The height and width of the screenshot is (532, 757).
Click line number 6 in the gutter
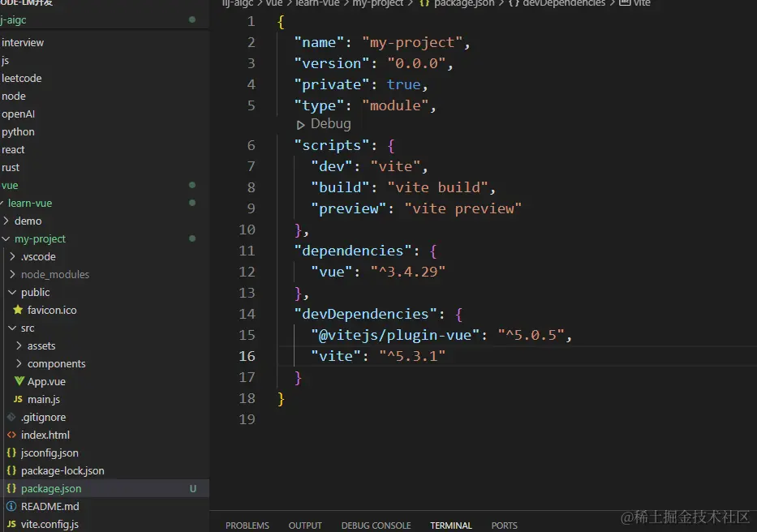(x=251, y=145)
